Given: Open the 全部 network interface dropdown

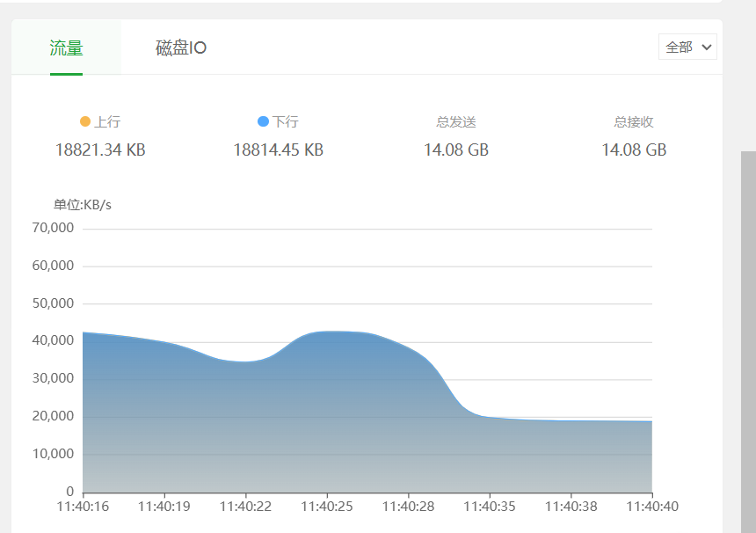Looking at the screenshot, I should point(687,47).
